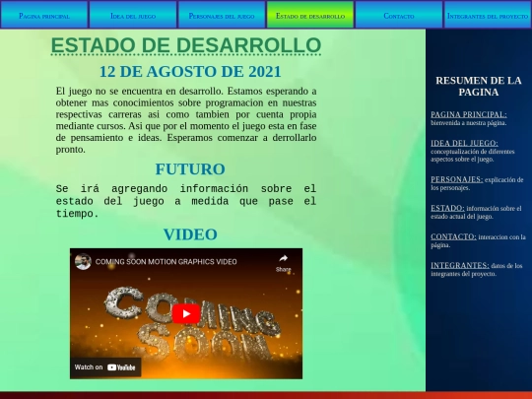Click the 12 DE AGOSTO DE 2021 heading
Image resolution: width=532 pixels, height=399 pixels.
tap(190, 72)
